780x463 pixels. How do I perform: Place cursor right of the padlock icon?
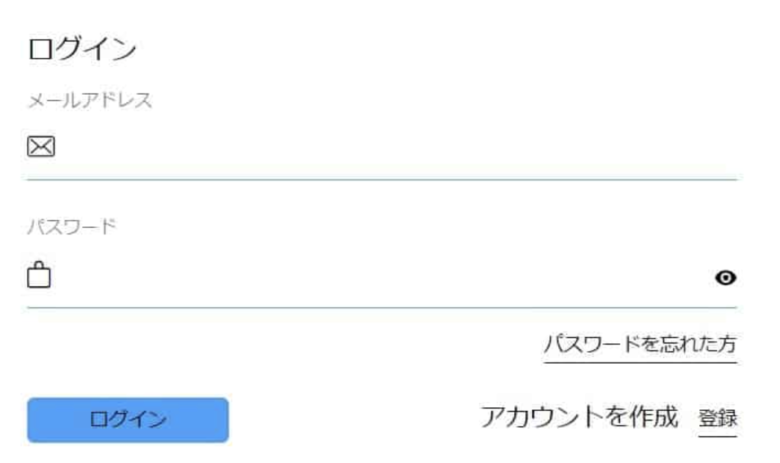[x=383, y=277]
